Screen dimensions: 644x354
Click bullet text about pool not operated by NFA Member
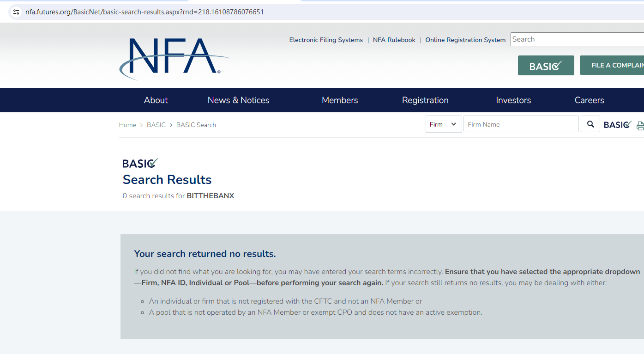[x=315, y=312]
